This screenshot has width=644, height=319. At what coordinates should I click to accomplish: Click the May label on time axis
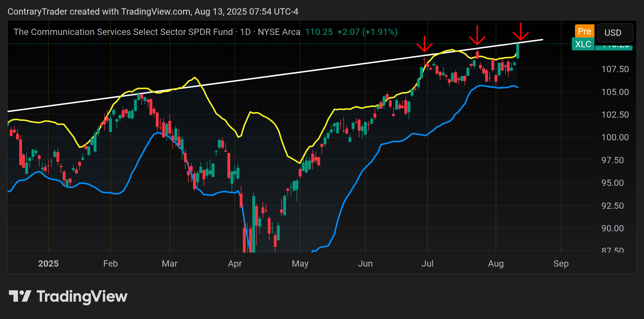300,263
